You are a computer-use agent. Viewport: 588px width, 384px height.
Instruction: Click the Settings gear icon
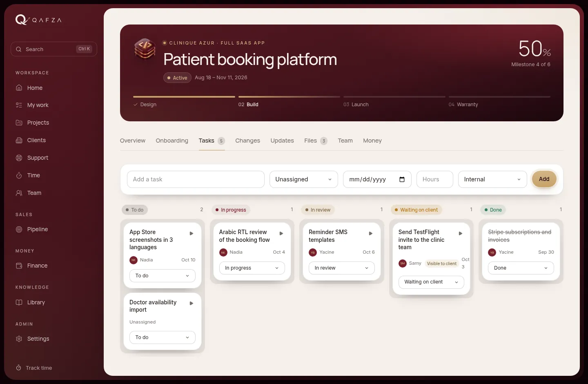pos(19,339)
